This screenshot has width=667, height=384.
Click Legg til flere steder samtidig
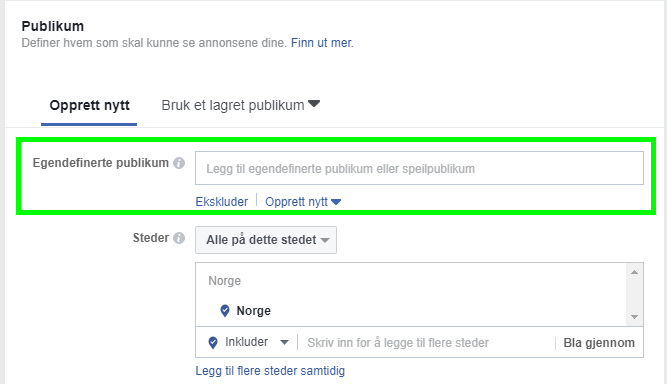[x=270, y=371]
